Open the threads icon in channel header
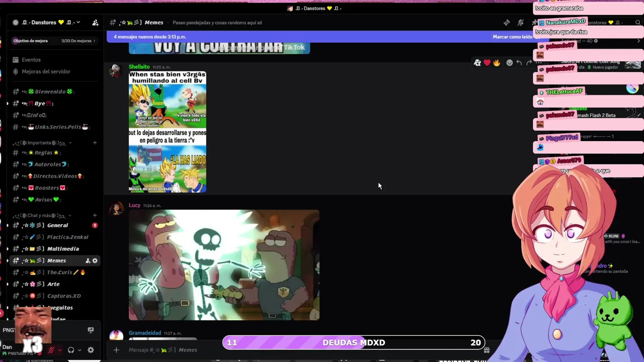Image resolution: width=644 pixels, height=362 pixels. (507, 23)
